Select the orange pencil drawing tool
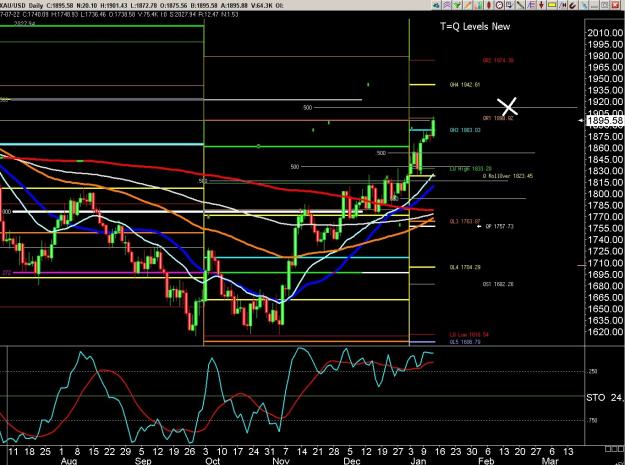This screenshot has width=625, height=465. pyautogui.click(x=468, y=5)
